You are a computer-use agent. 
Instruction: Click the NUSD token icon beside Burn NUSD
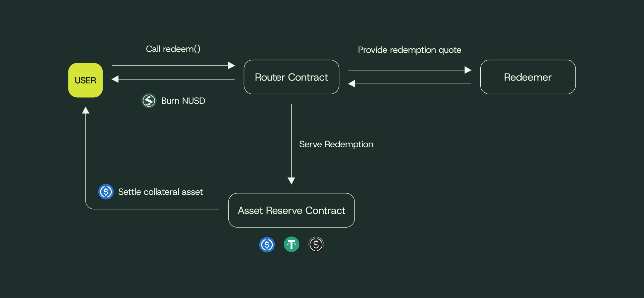(149, 101)
